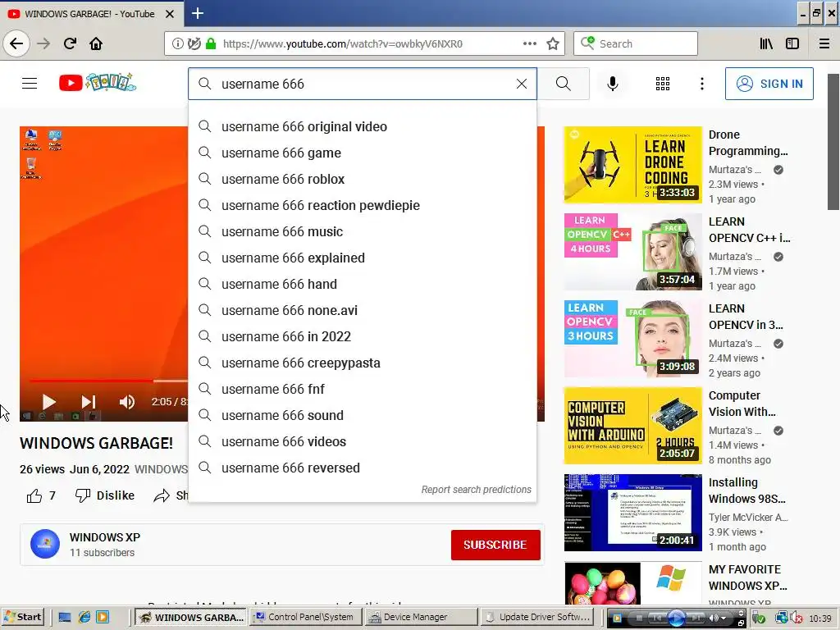Screen dimensions: 840x630
Task: Click the Dislike button
Action: click(105, 495)
